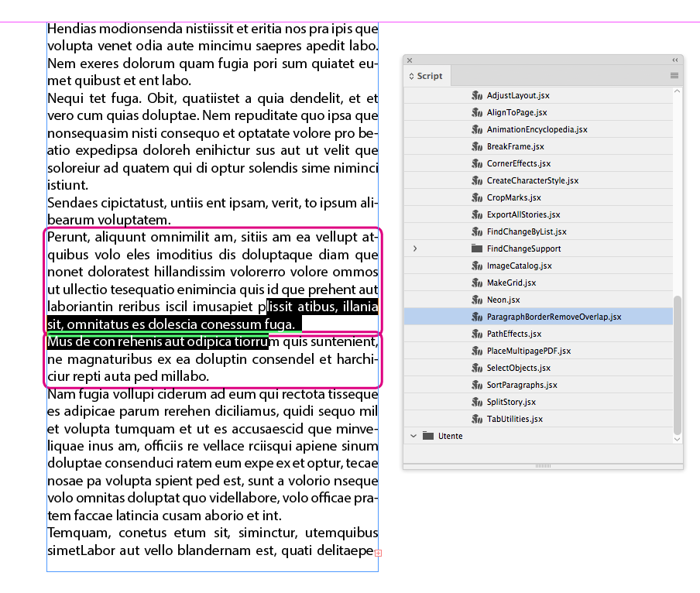Viewport: 700px width, 593px height.
Task: Click the scroll down arrow in Script panel
Action: pyautogui.click(x=678, y=440)
